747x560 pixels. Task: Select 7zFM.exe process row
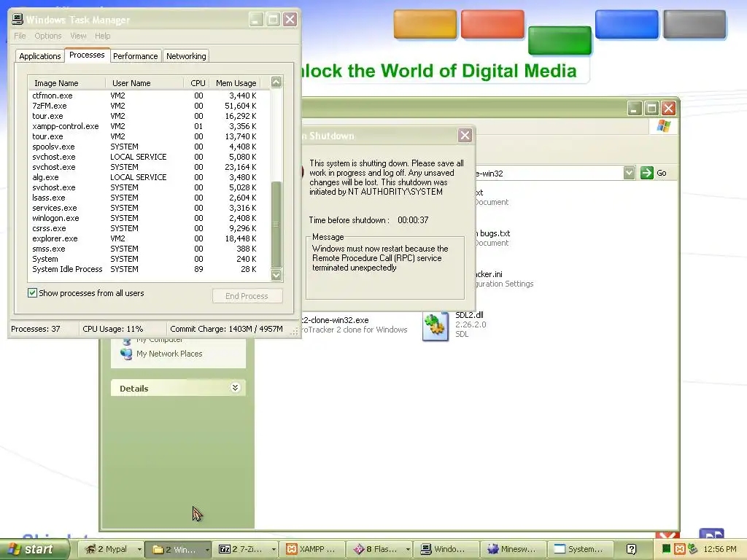144,106
